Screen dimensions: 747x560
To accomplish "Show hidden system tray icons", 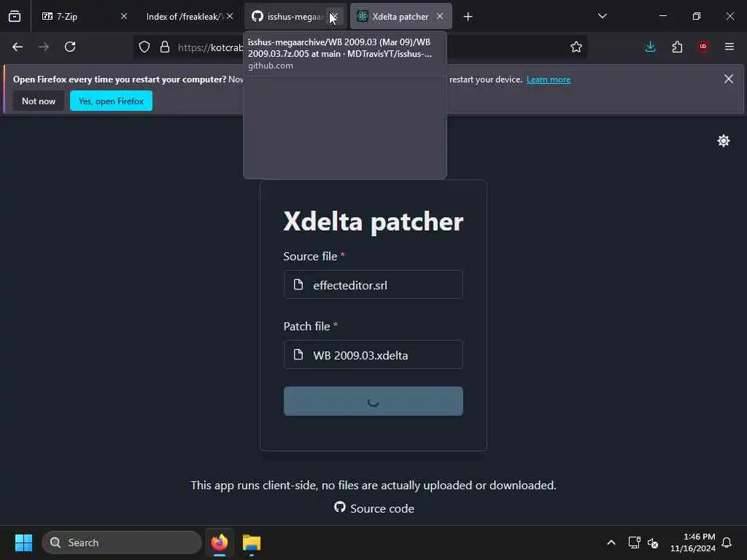I will 611,542.
